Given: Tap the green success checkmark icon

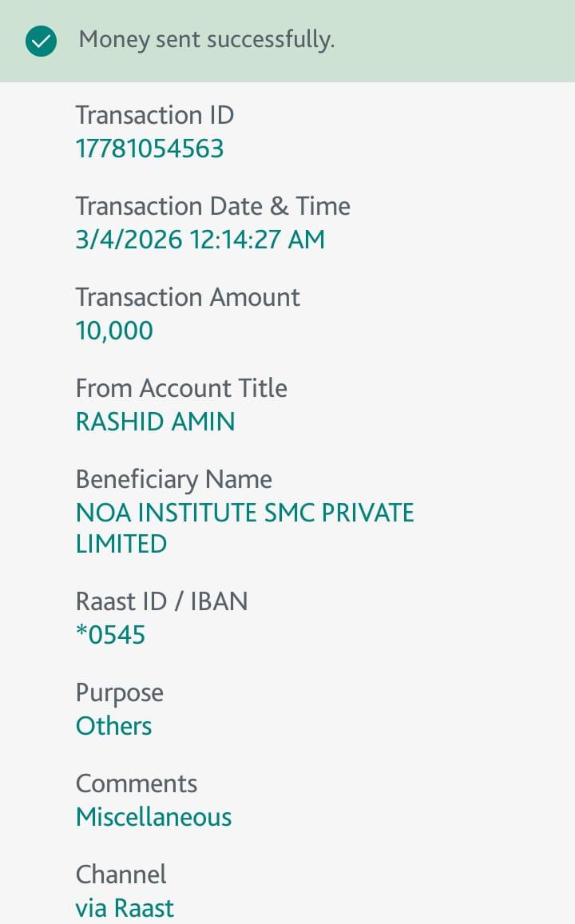Looking at the screenshot, I should tap(41, 41).
